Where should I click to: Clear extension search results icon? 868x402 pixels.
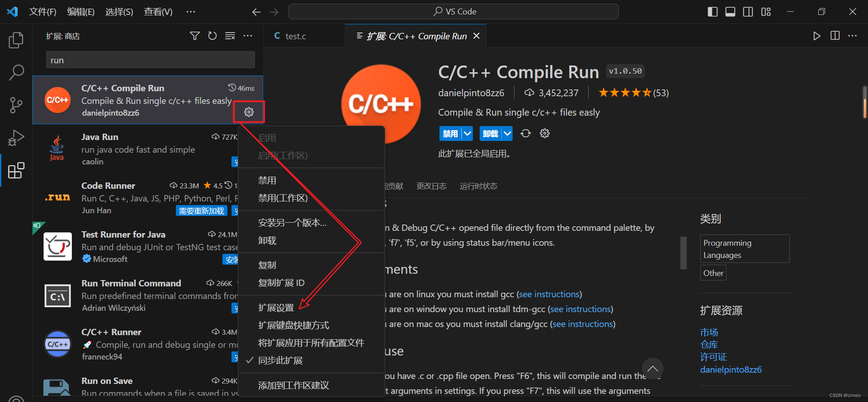230,36
